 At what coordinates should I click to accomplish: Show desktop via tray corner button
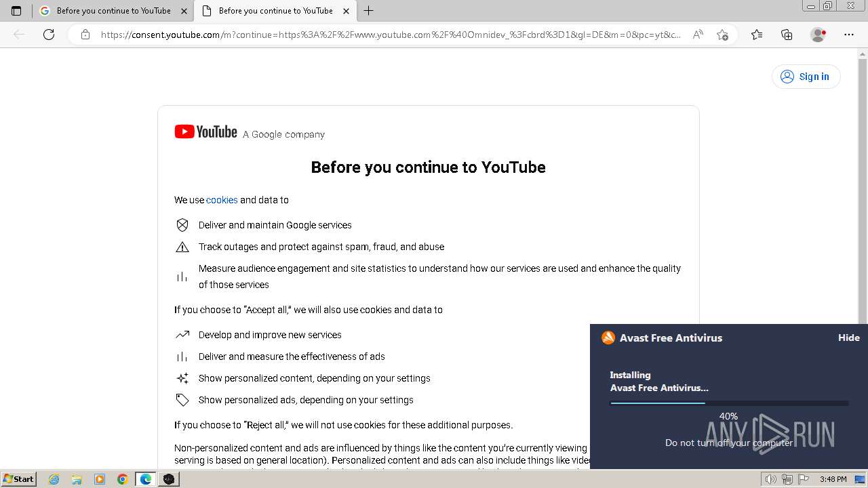click(x=861, y=479)
